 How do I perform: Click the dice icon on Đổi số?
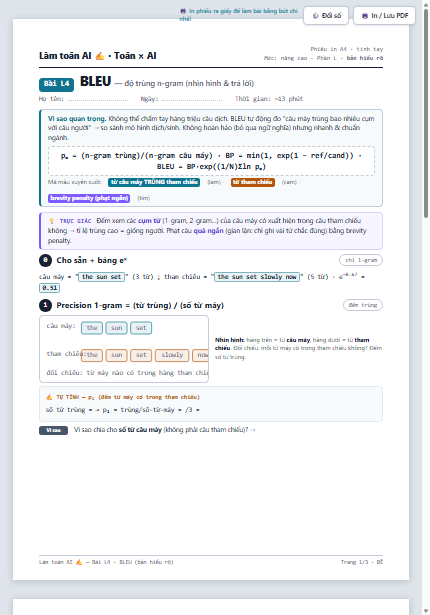pyautogui.click(x=315, y=16)
